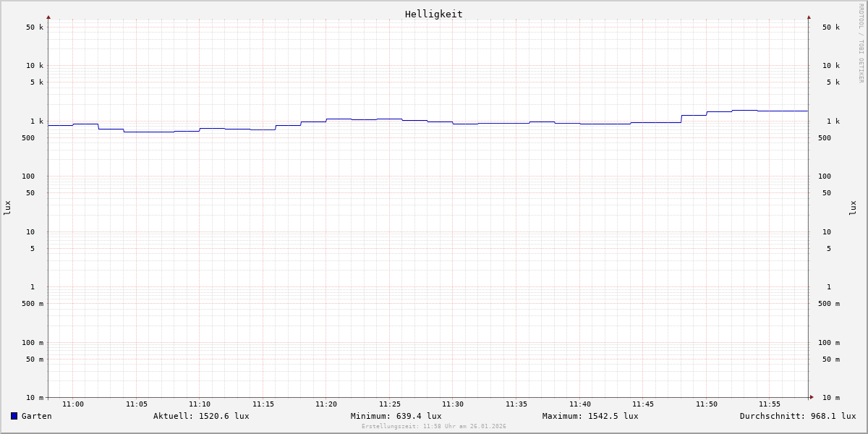This screenshot has width=868, height=434.
Task: Click the 11:00 time axis label
Action: coord(73,404)
